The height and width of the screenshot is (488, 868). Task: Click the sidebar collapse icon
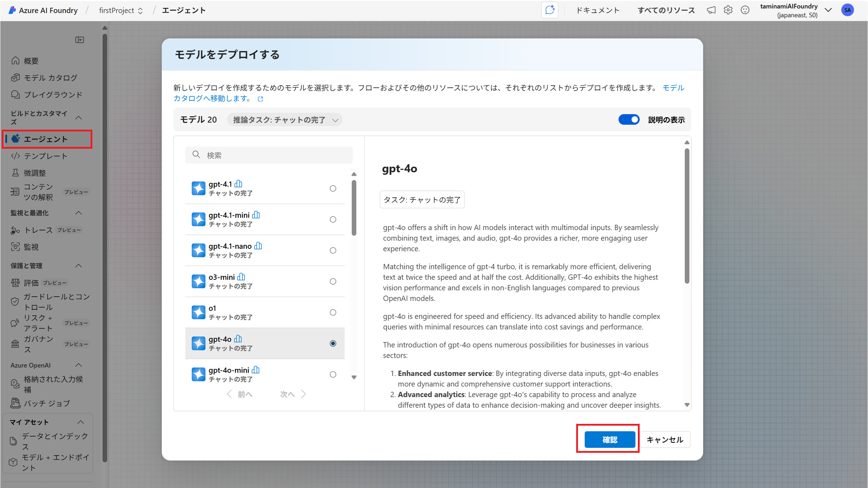pos(80,40)
